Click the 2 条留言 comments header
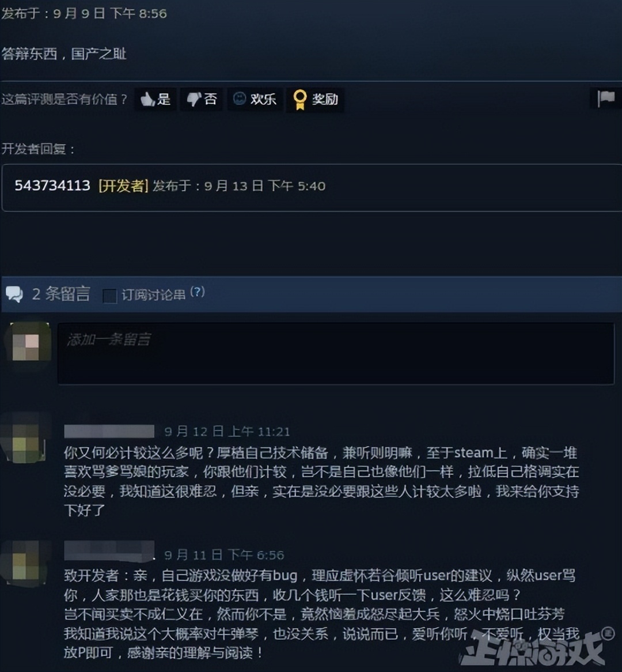Image resolution: width=622 pixels, height=672 pixels. point(61,294)
